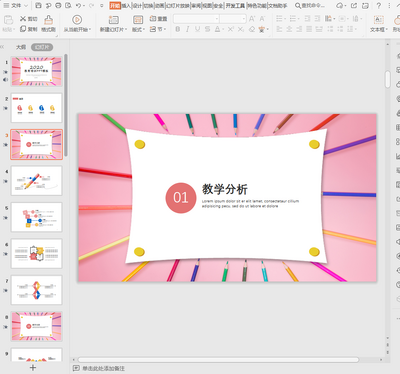
Task: Reset slide with 重置 button
Action: tap(158, 19)
